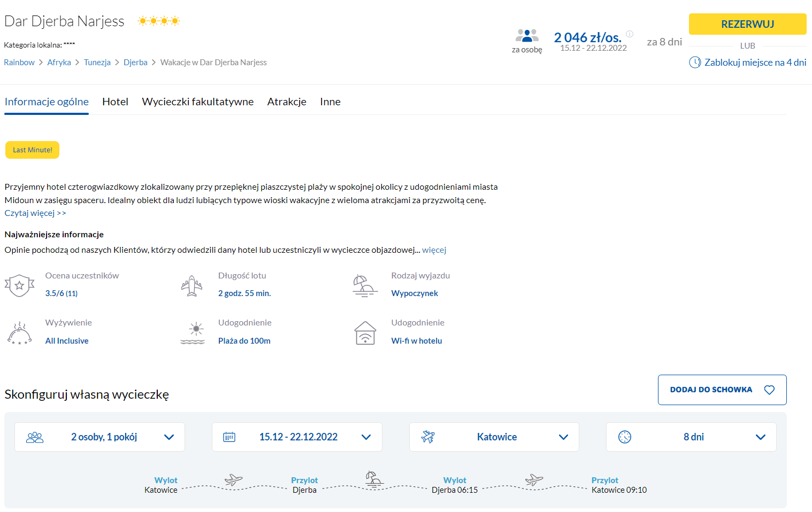Go to Tunezja in the breadcrumb
Screen dimensions: 812x512
97,63
